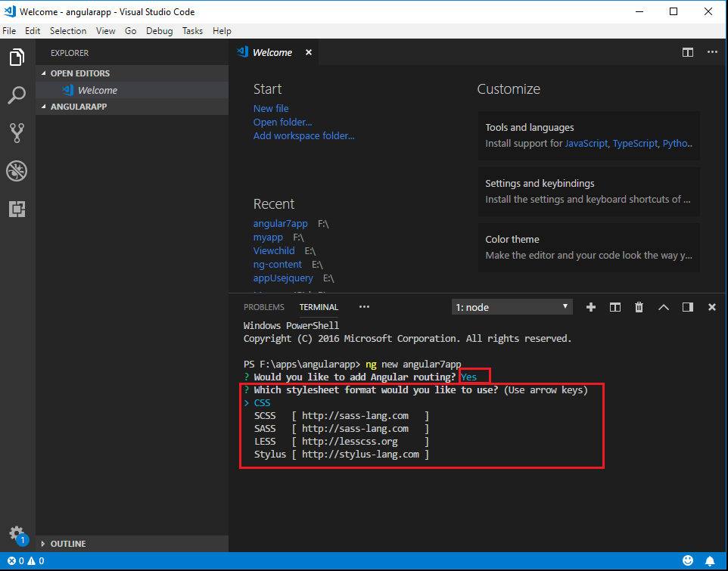Open recent project angular7app

(281, 224)
